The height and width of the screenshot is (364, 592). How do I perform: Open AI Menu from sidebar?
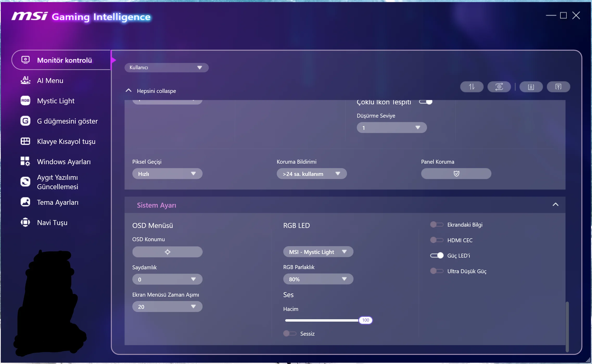(x=50, y=80)
